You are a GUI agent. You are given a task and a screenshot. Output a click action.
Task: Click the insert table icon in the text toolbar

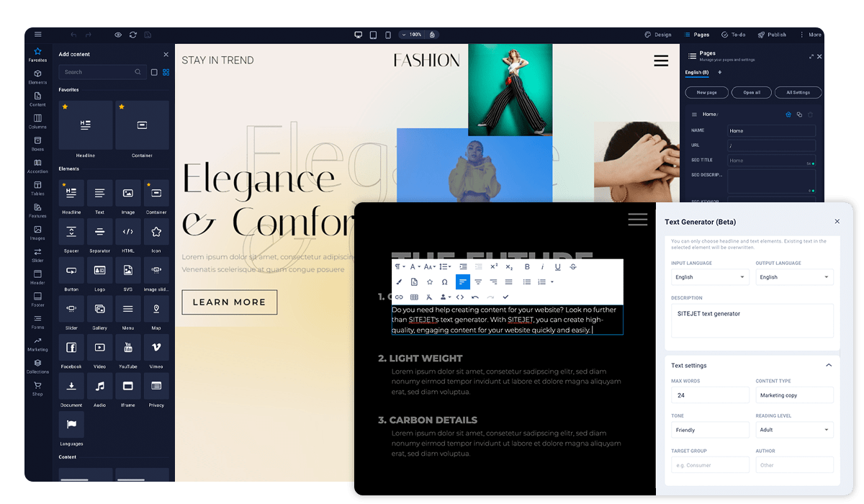coord(414,297)
